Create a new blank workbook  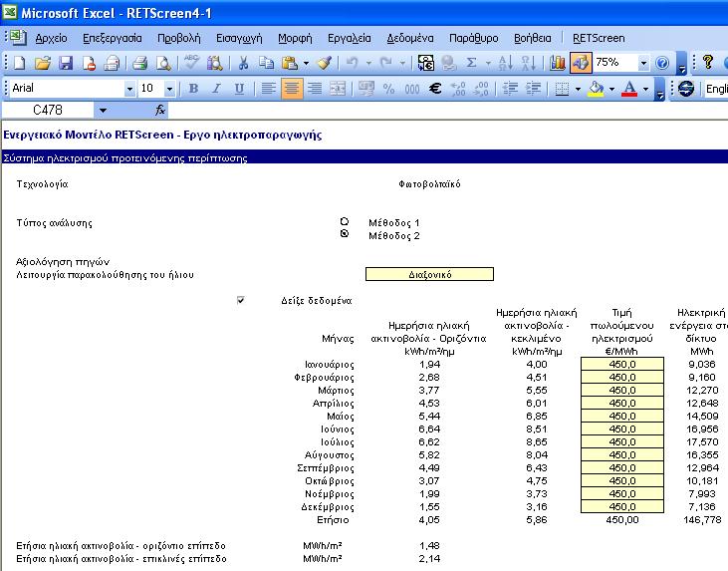point(20,63)
